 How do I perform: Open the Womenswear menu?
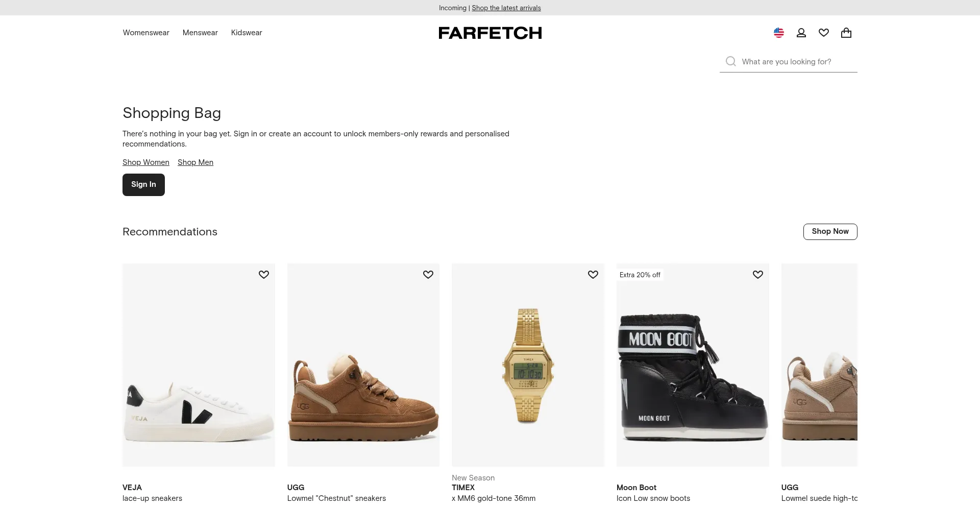pos(146,33)
